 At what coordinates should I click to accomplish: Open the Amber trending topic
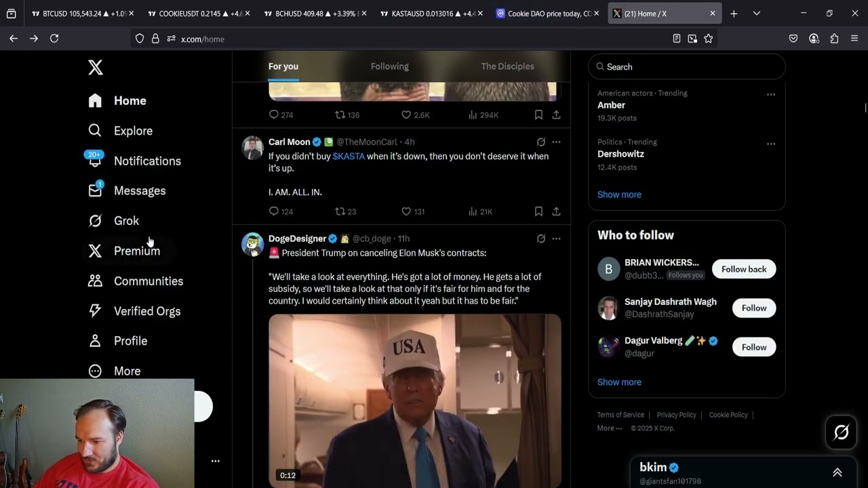[611, 105]
